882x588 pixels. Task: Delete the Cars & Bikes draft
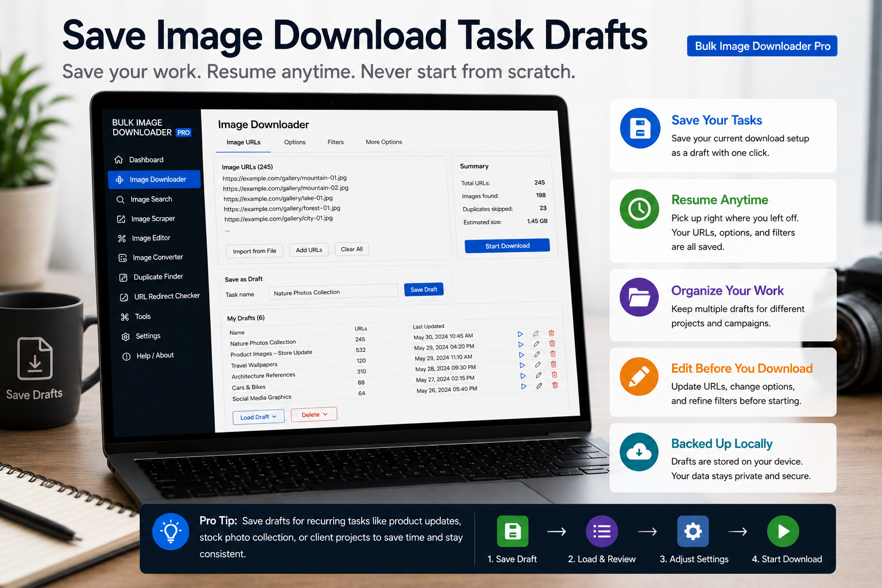(554, 374)
